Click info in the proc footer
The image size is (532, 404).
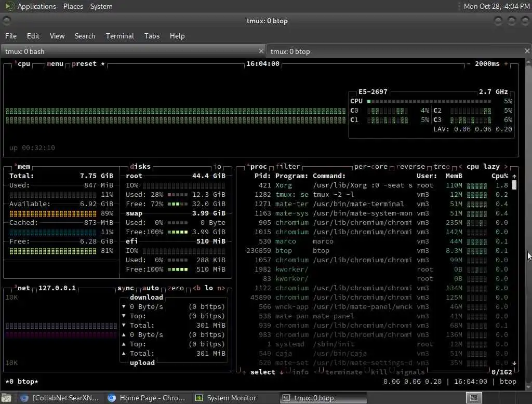[301, 372]
